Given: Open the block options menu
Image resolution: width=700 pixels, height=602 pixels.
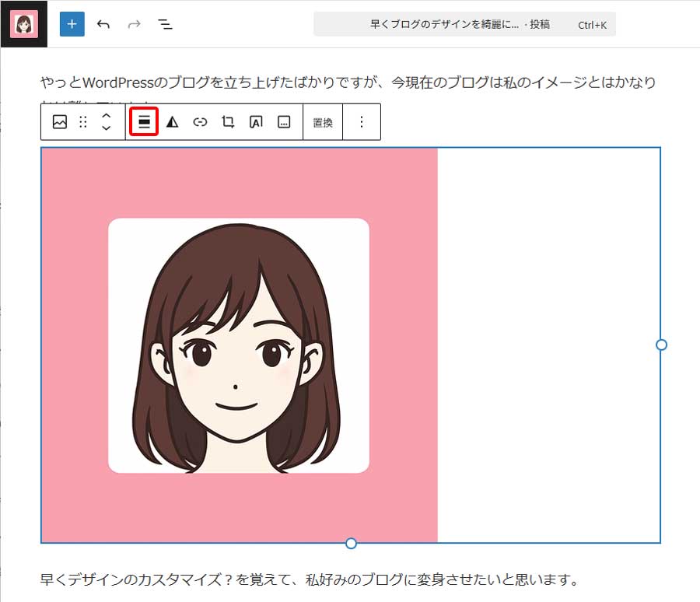Looking at the screenshot, I should tap(361, 121).
